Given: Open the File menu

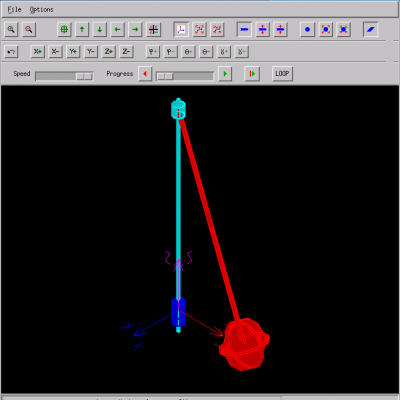Looking at the screenshot, I should point(14,9).
